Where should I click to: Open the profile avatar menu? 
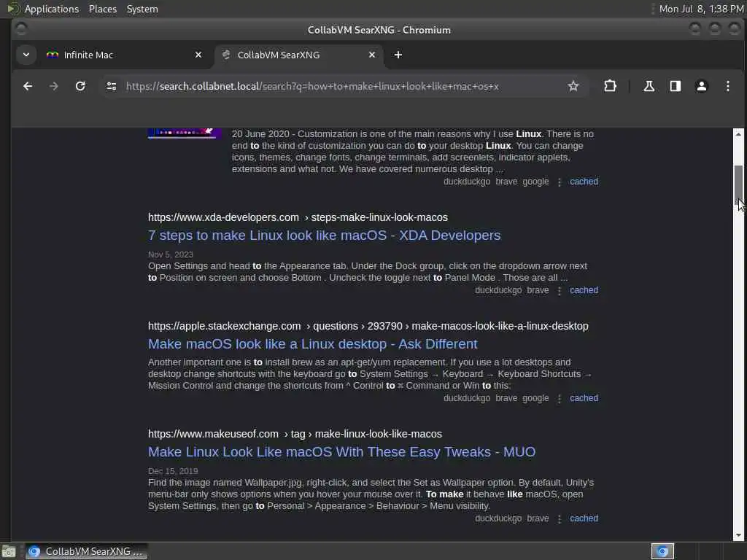pos(701,86)
